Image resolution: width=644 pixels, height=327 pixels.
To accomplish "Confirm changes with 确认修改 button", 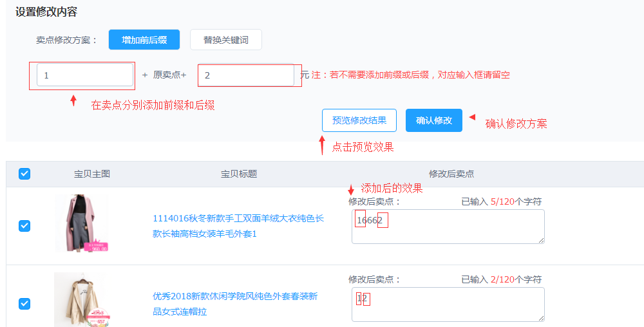I will pyautogui.click(x=433, y=120).
